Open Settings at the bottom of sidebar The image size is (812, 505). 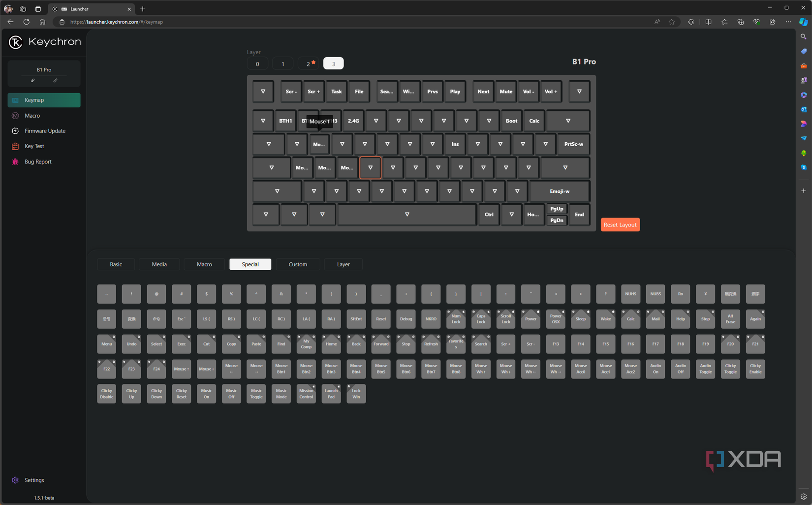[x=34, y=480]
